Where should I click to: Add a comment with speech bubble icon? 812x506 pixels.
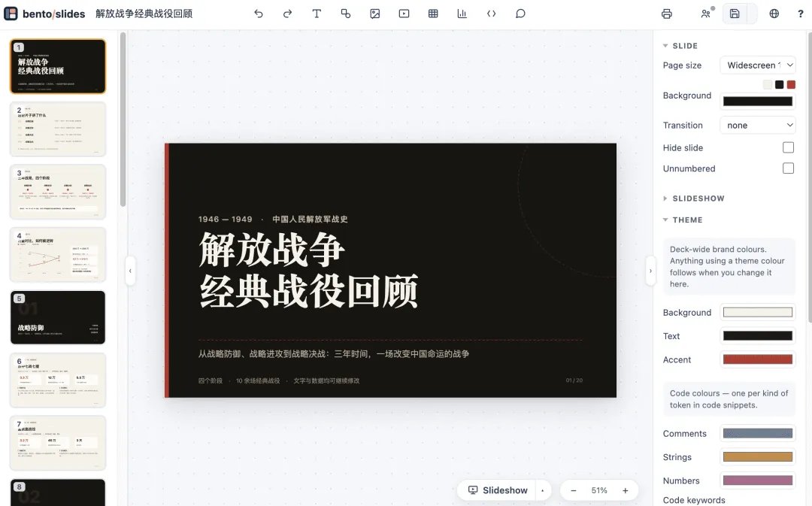520,14
